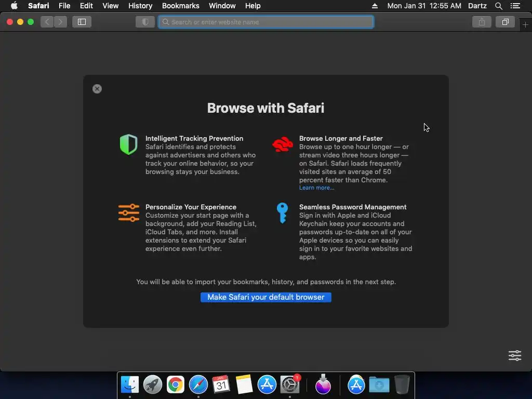
Task: Open the Help menu
Action: coord(253,6)
